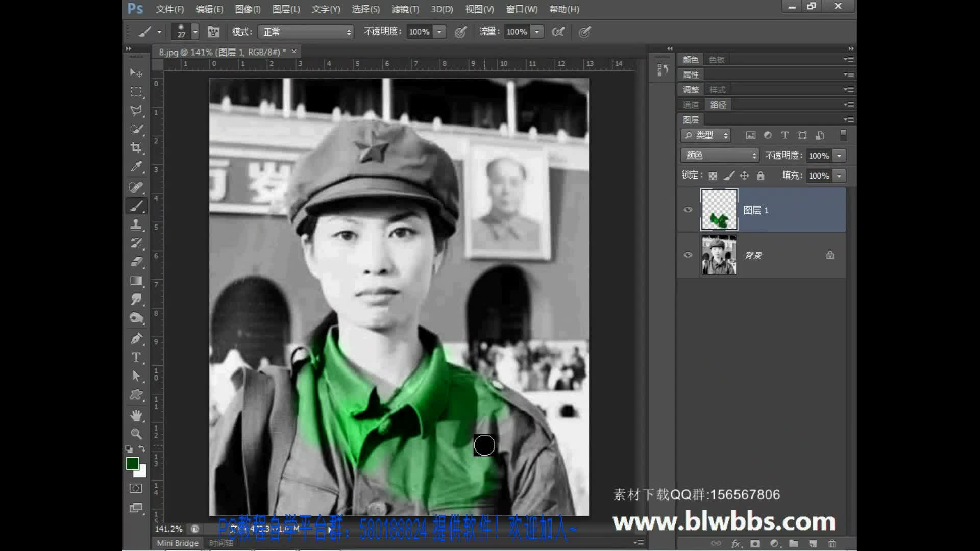Image resolution: width=980 pixels, height=551 pixels.
Task: Open the layer blend mode 颜色 dropdown
Action: coord(720,155)
